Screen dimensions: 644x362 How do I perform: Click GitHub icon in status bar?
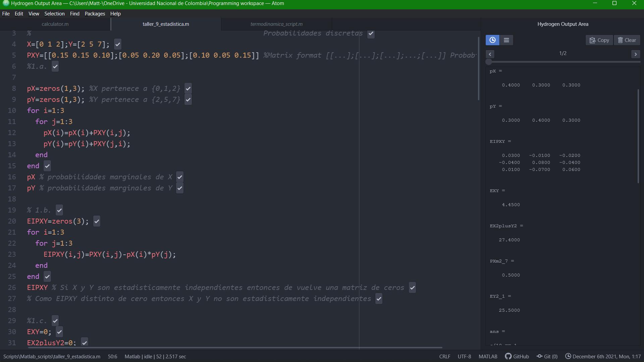click(x=517, y=357)
